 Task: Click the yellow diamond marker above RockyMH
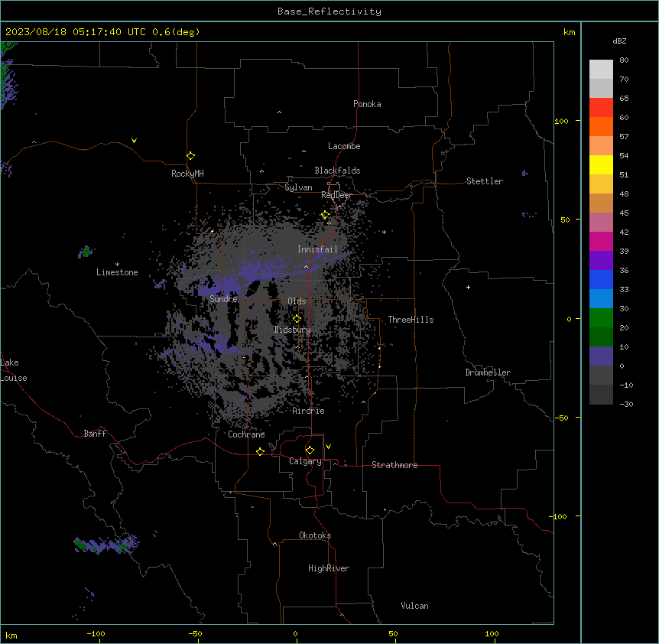pyautogui.click(x=191, y=156)
